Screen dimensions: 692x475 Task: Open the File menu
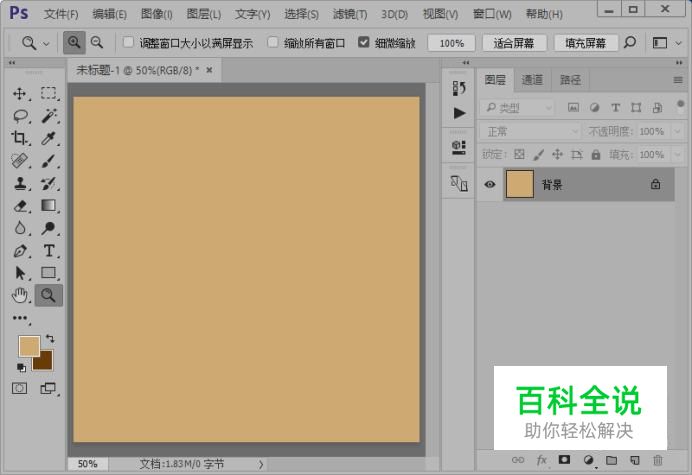pyautogui.click(x=61, y=14)
